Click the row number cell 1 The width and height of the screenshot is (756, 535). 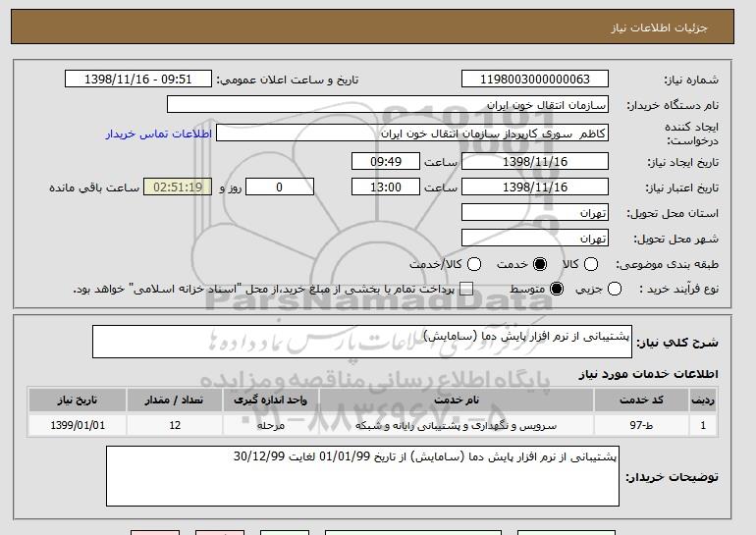pos(703,425)
